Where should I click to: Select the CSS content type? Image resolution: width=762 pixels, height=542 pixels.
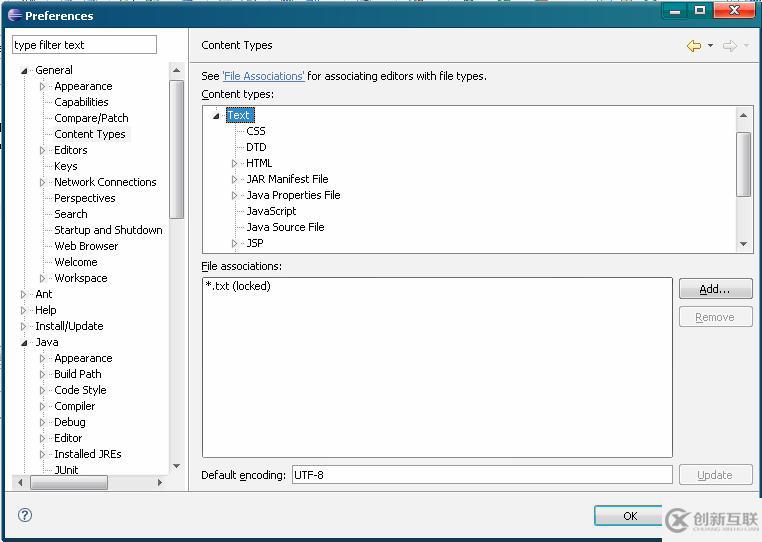(x=256, y=131)
